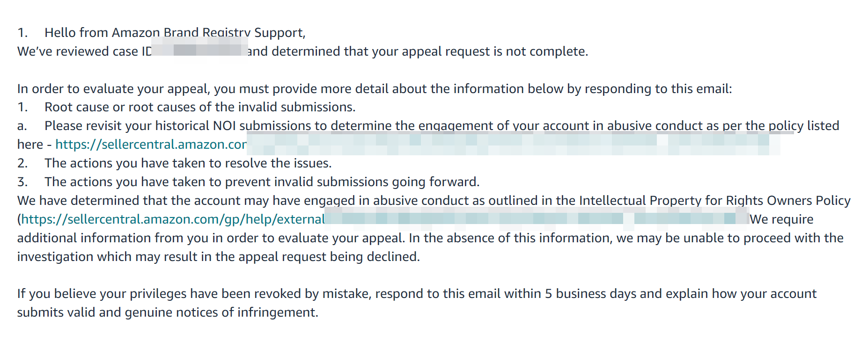Click the "In order to evaluate your appeal" sentence

pyautogui.click(x=375, y=89)
